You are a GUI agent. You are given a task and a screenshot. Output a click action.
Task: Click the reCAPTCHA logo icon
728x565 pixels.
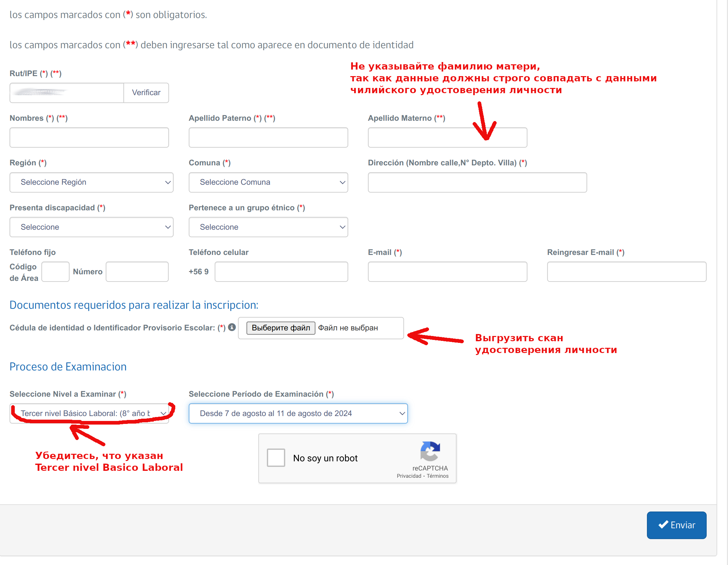430,451
